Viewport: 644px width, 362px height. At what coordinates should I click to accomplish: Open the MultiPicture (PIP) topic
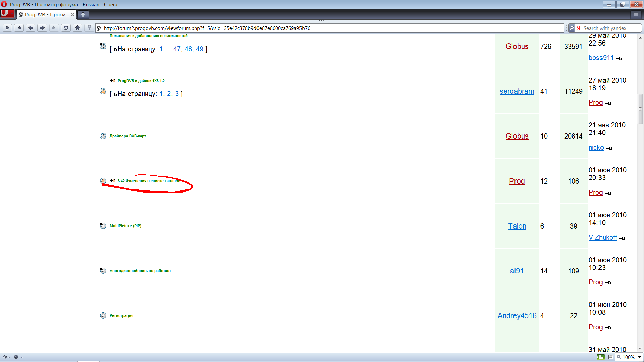tap(125, 226)
